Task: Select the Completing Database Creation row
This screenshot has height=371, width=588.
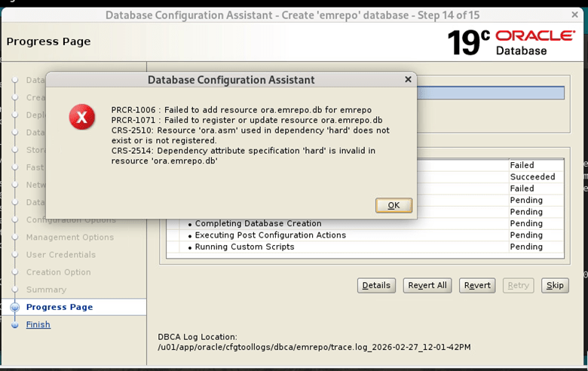Action: [x=258, y=224]
